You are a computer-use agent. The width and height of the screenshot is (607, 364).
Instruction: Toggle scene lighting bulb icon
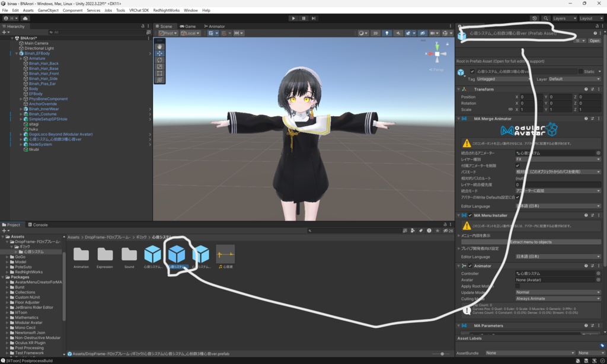point(386,33)
